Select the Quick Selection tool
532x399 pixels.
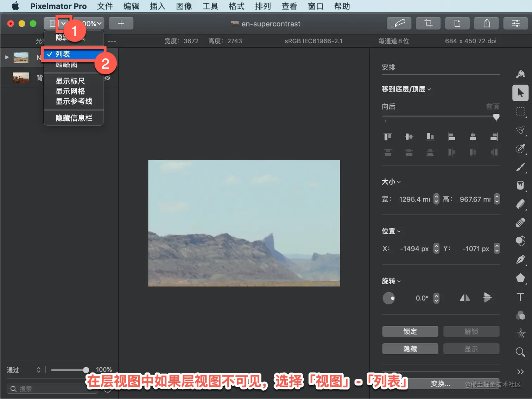point(520,130)
